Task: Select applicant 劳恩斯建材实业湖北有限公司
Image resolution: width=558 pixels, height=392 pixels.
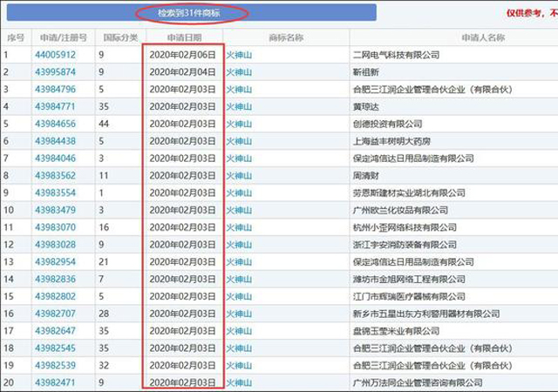Action: [x=409, y=193]
